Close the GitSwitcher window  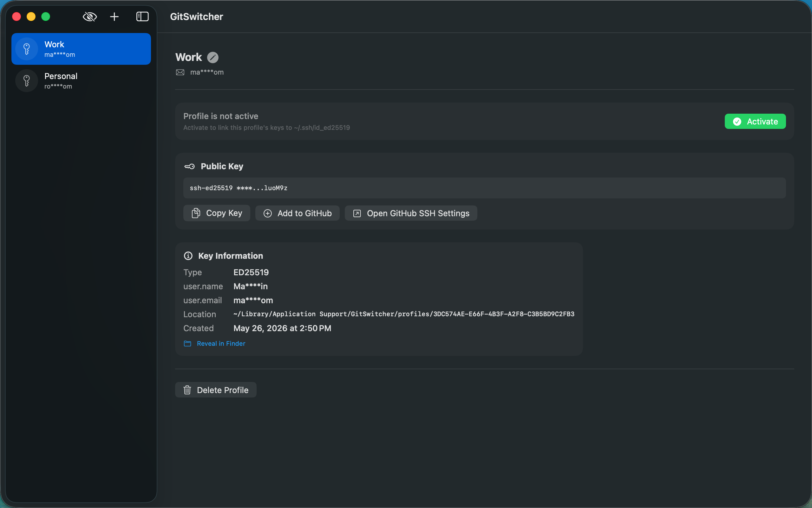pos(16,17)
